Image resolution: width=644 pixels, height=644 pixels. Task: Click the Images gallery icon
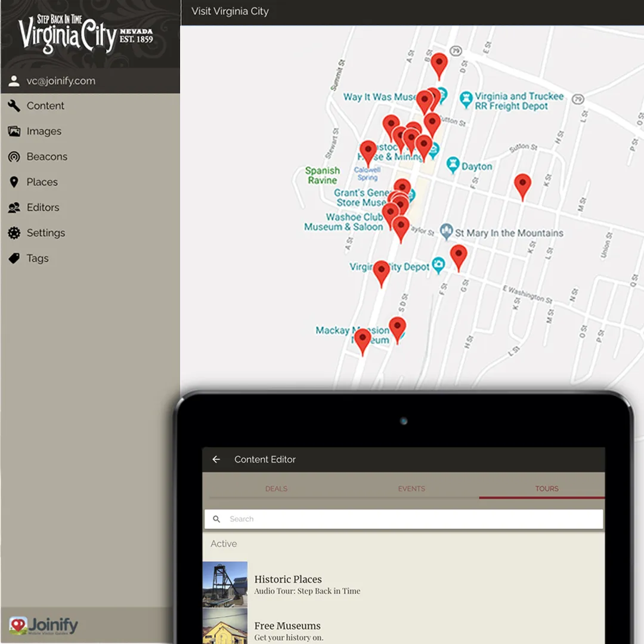[14, 131]
